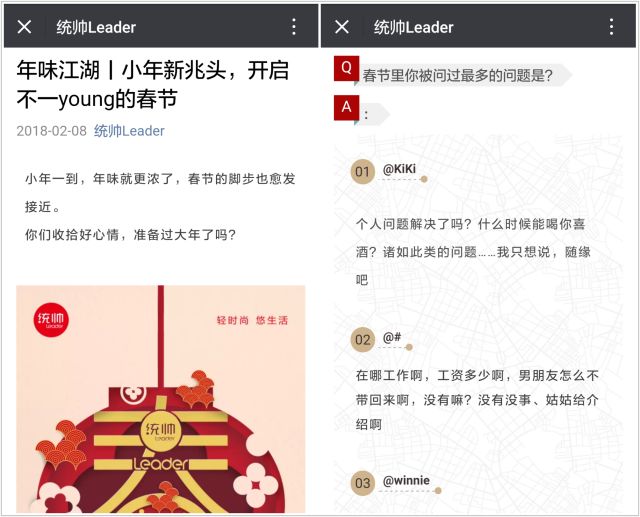This screenshot has width=640, height=517.
Task: Open the red lantern poster image
Action: pyautogui.click(x=161, y=399)
